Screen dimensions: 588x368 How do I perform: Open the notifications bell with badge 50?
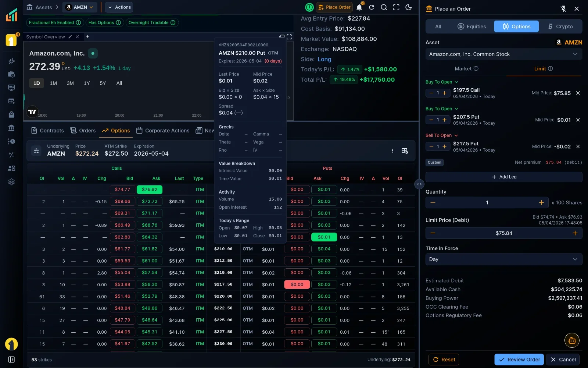[359, 7]
